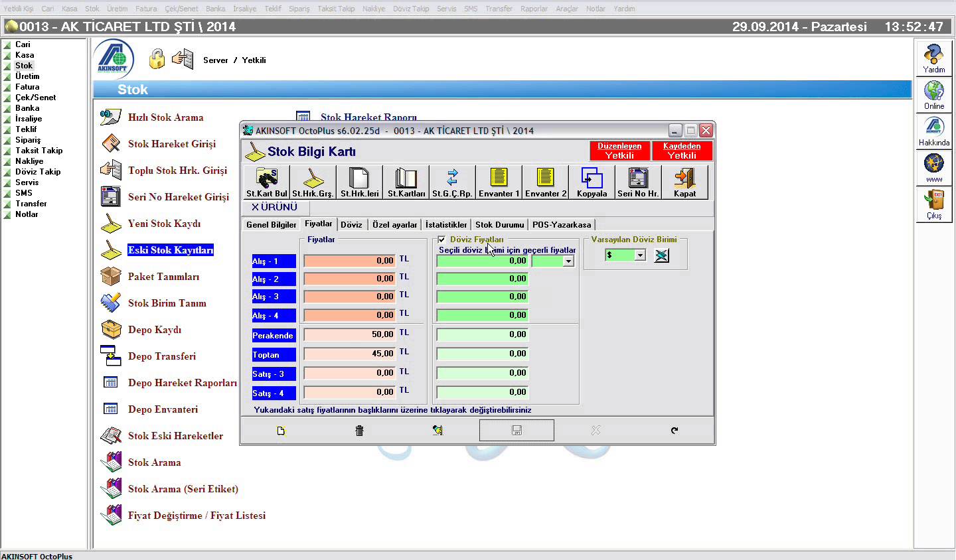Open the İstatistikler tab
This screenshot has width=956, height=560.
click(x=446, y=225)
